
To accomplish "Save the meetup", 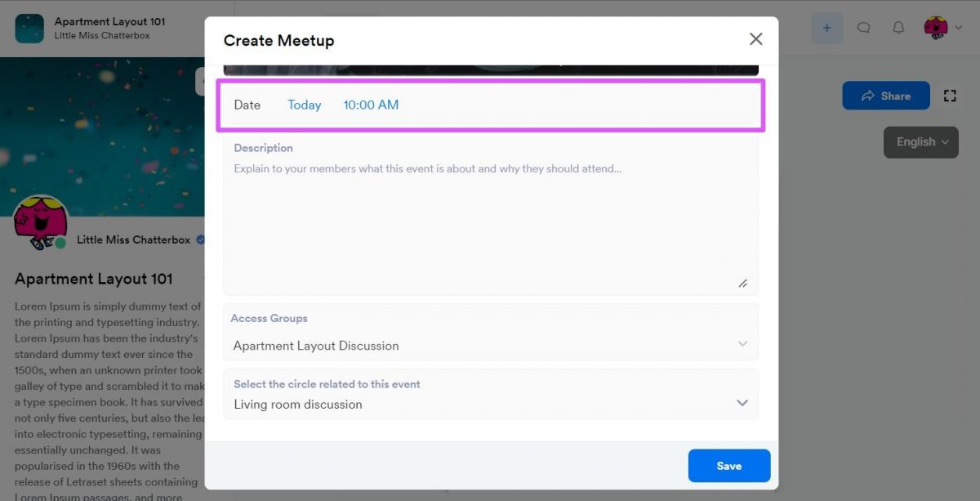I will pos(729,466).
